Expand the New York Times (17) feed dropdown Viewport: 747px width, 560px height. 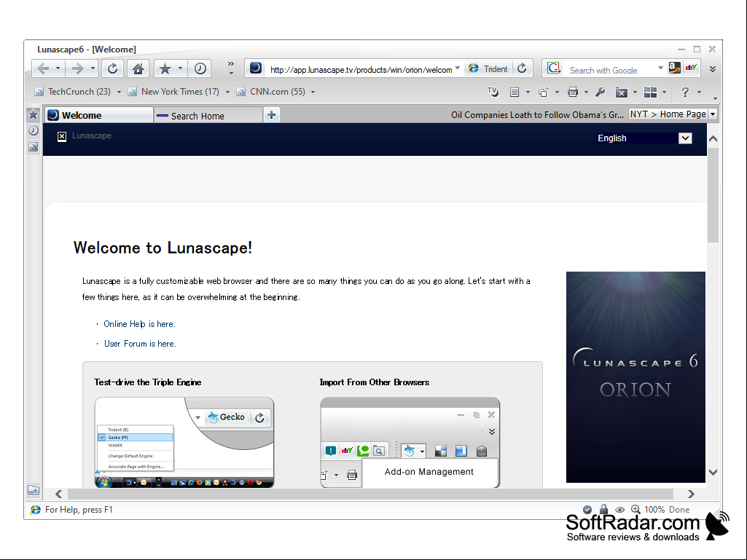point(227,92)
